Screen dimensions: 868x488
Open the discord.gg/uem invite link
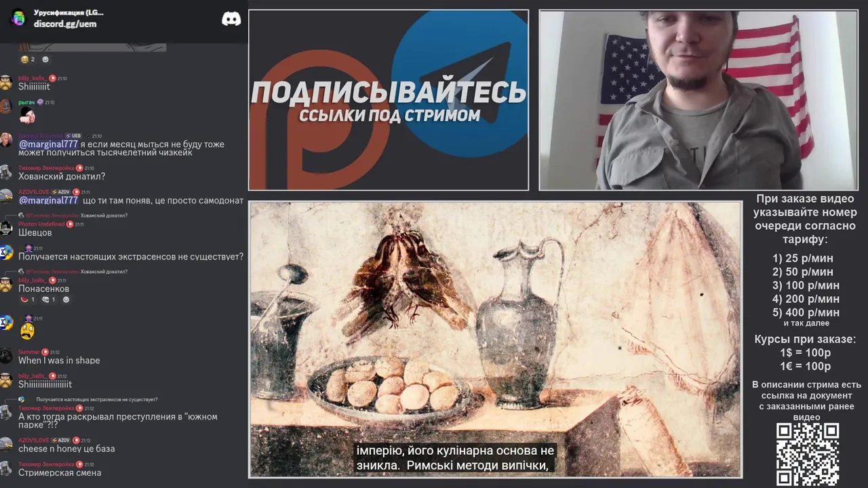(x=65, y=24)
